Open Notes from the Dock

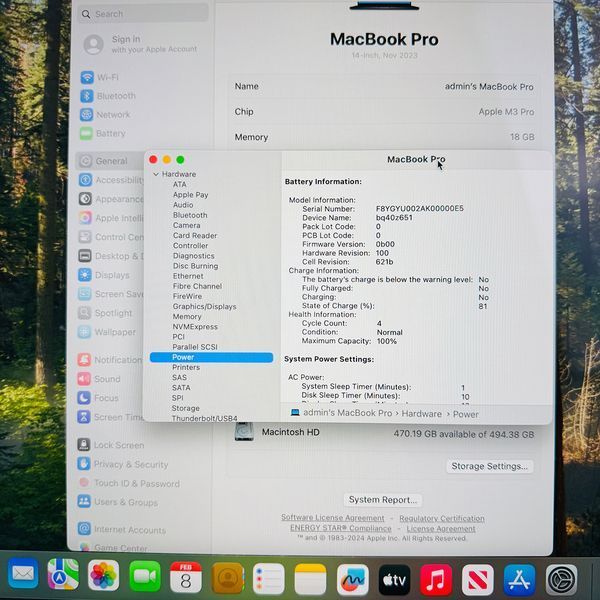(310, 579)
